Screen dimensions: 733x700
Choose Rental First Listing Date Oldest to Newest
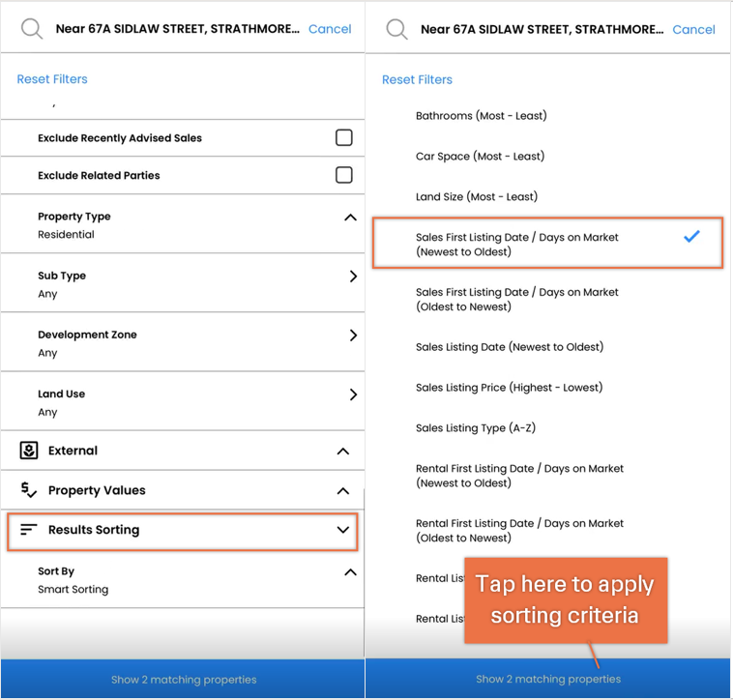(x=519, y=531)
